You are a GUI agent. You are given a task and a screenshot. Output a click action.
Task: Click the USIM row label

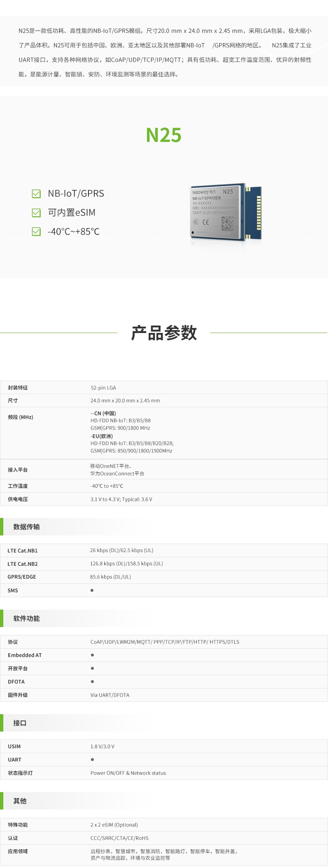click(x=14, y=746)
